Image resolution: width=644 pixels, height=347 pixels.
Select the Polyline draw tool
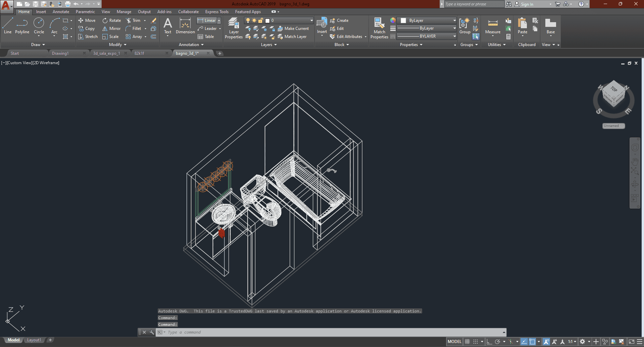(x=22, y=26)
